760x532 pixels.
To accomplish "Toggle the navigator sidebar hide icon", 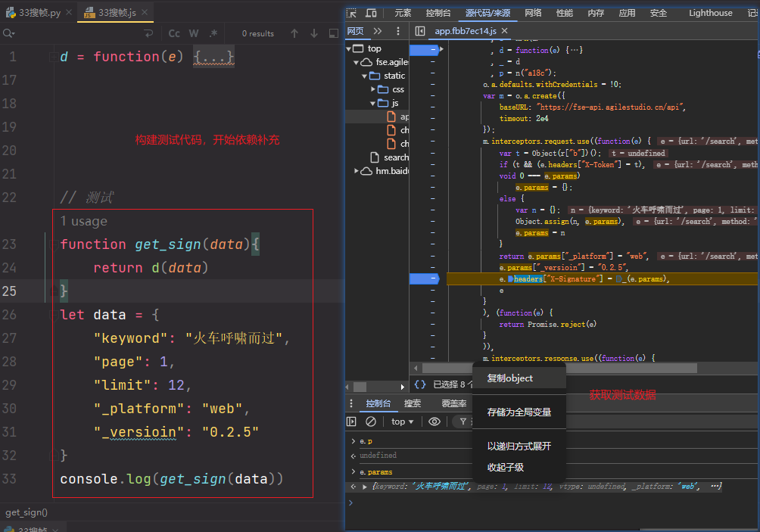I will [x=420, y=31].
